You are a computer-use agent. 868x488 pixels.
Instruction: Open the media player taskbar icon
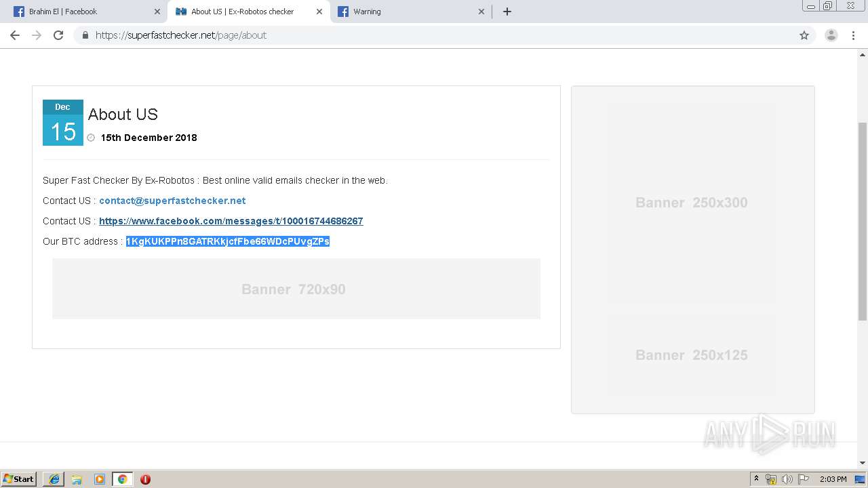100,479
